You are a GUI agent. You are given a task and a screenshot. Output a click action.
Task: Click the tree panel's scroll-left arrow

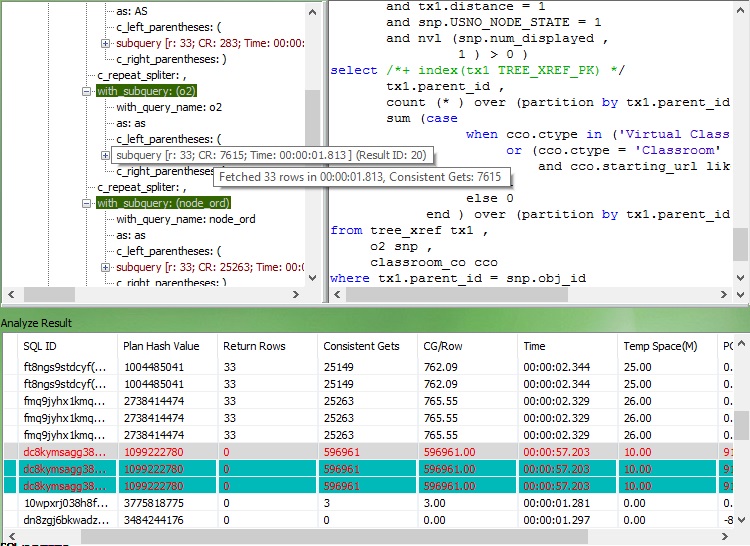tap(9, 294)
